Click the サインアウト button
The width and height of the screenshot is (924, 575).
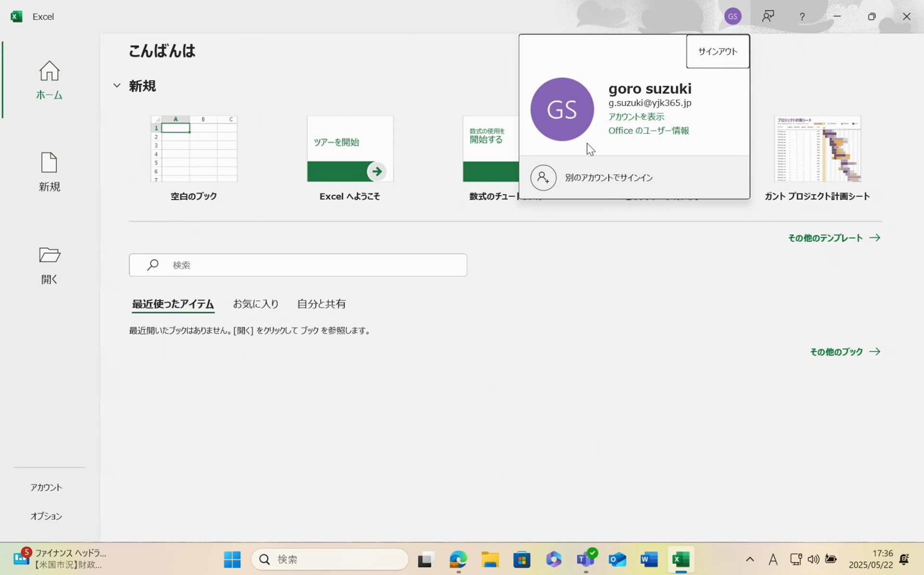pos(718,51)
